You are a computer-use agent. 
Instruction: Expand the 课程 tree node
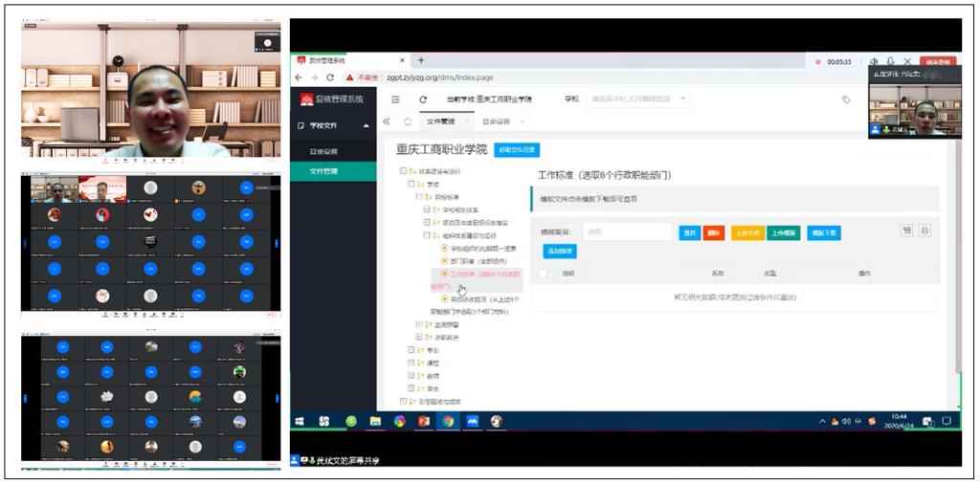click(412, 363)
